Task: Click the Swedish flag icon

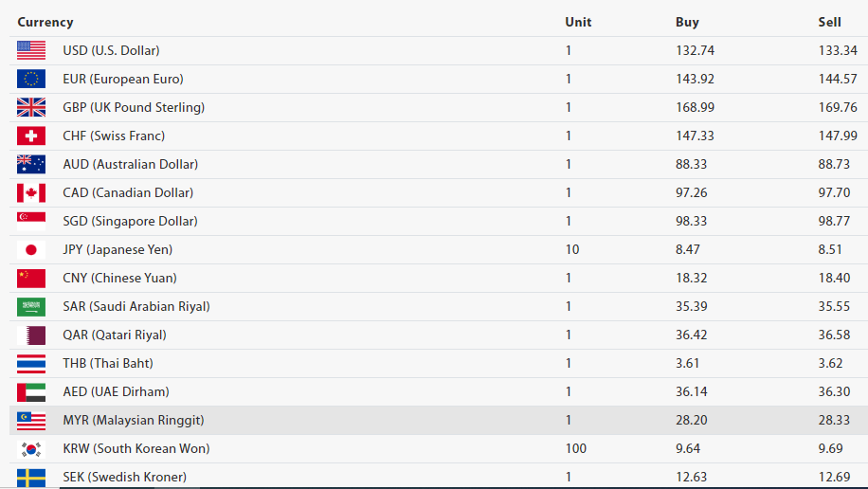Action: coord(30,477)
